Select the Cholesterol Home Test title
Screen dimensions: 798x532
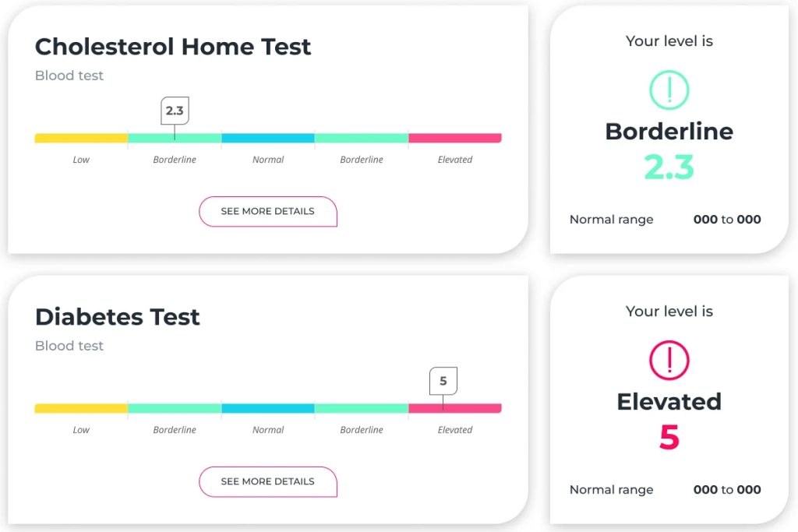click(173, 47)
